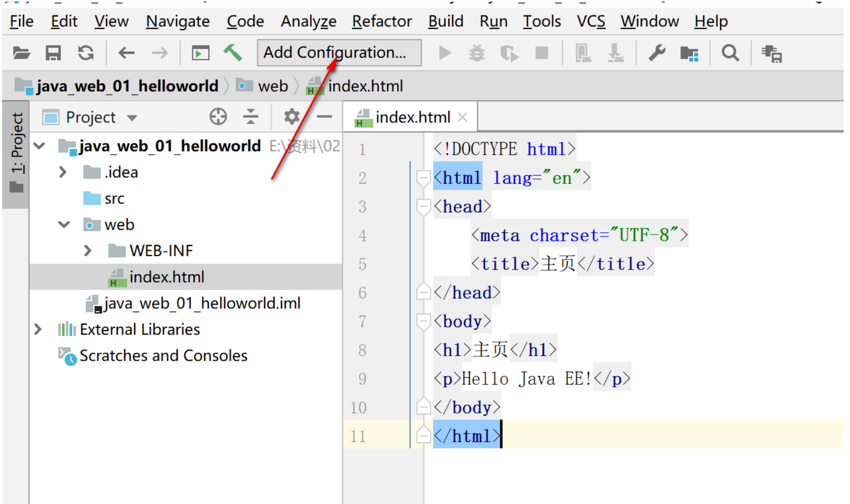Screen dimensions: 850x504
Task: Hide the Project tool window
Action: click(x=324, y=116)
